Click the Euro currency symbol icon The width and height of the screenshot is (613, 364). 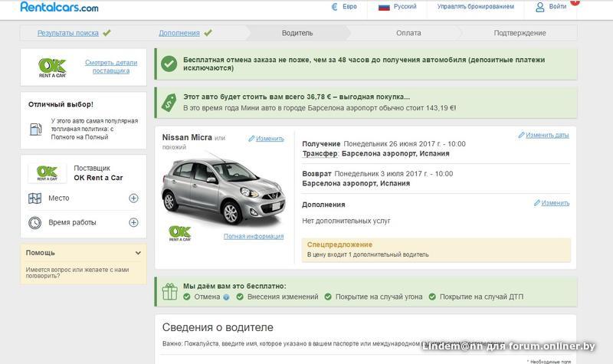pyautogui.click(x=334, y=7)
